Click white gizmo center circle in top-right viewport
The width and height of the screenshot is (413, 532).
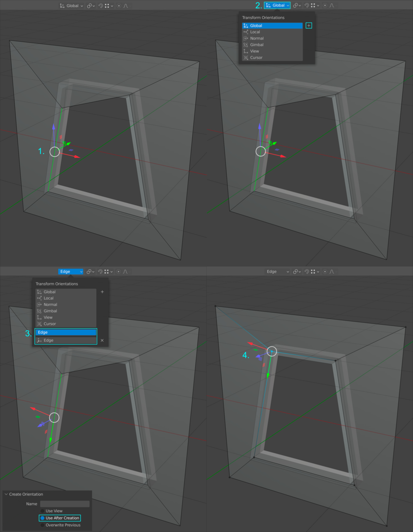pyautogui.click(x=261, y=151)
